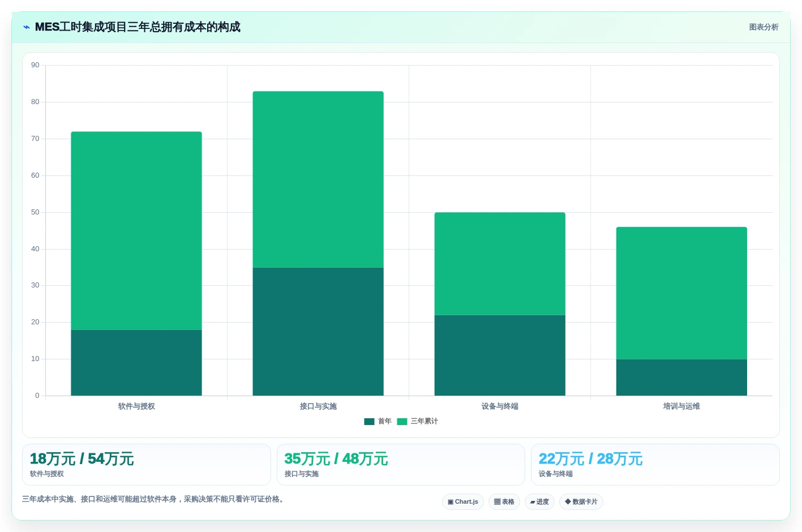Viewport: 802px width, 532px height.
Task: Click the y-axis value 90
Action: [x=35, y=65]
